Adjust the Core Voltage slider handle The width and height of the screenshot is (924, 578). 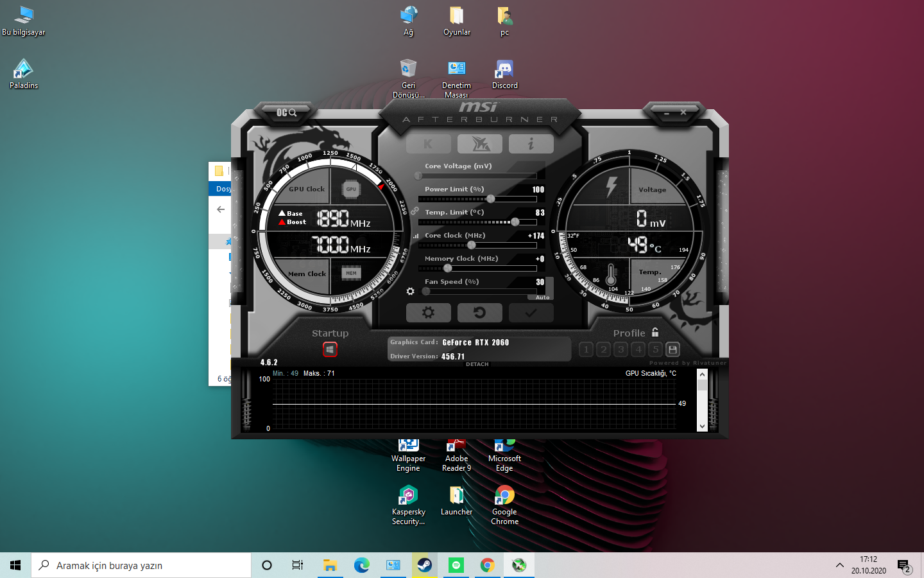tap(418, 175)
